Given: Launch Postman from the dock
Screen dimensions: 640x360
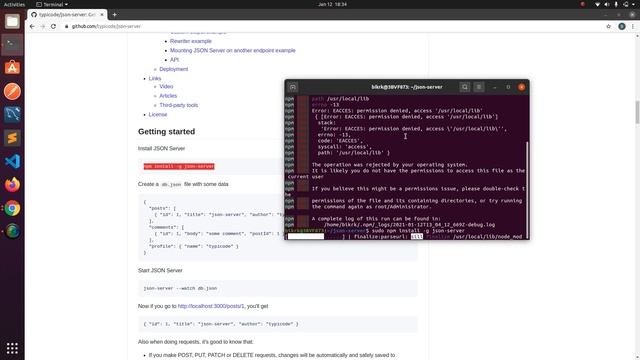Looking at the screenshot, I should [12, 91].
